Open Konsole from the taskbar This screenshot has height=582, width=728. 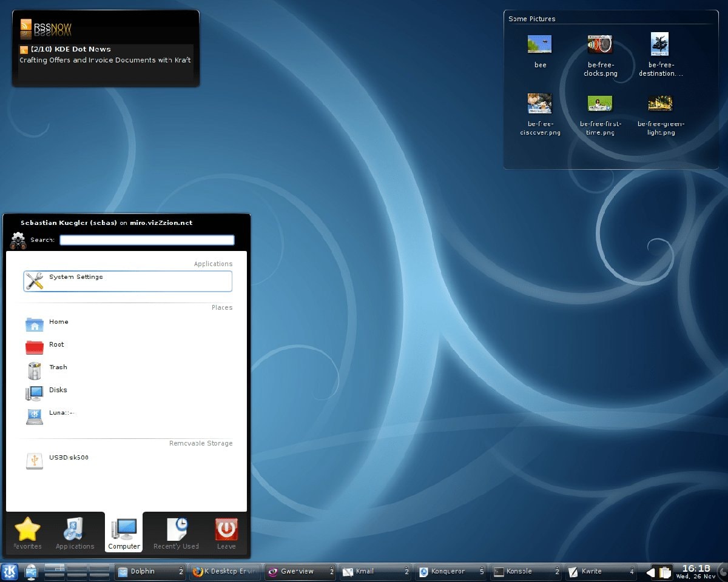point(519,571)
